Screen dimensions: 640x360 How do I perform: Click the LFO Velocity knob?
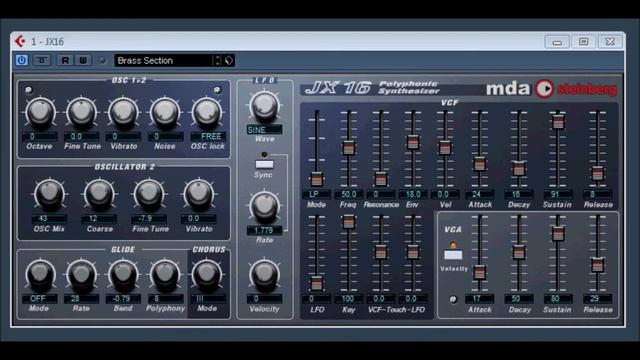(x=264, y=275)
